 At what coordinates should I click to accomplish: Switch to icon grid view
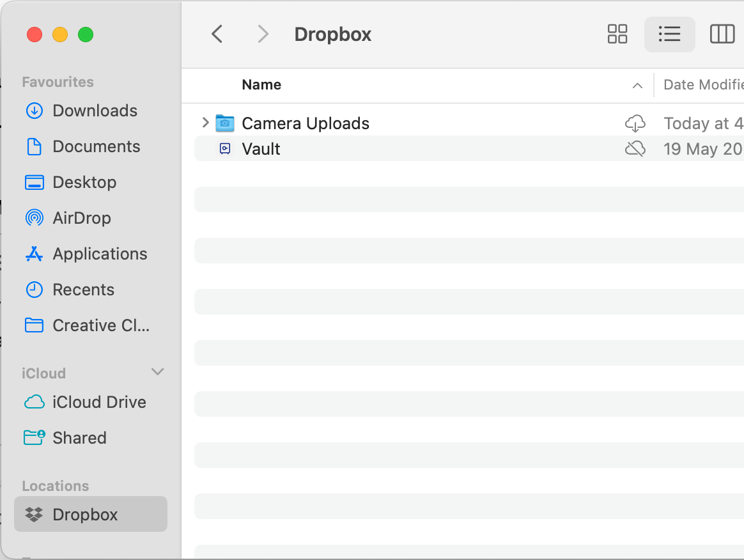(617, 34)
